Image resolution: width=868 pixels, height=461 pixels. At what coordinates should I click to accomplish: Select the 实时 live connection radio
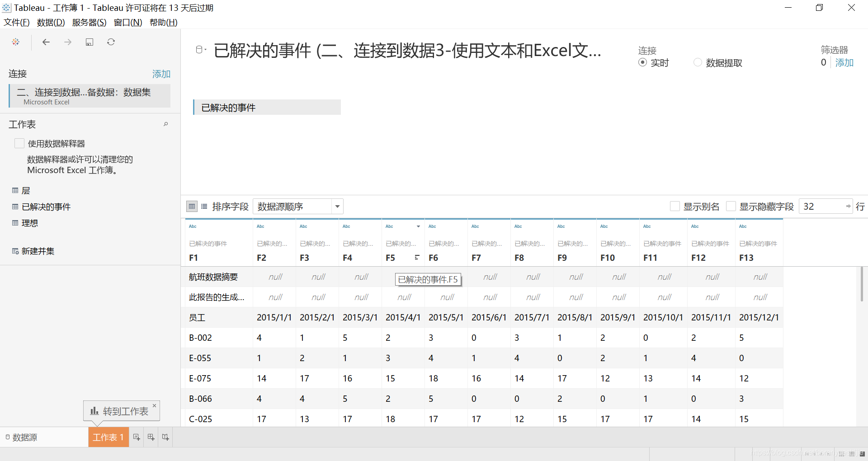pyautogui.click(x=642, y=63)
